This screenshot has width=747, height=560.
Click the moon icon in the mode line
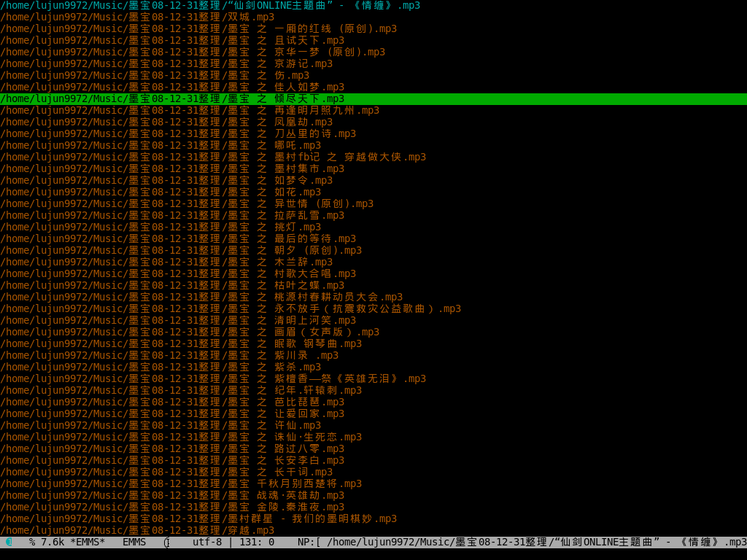click(x=9, y=542)
